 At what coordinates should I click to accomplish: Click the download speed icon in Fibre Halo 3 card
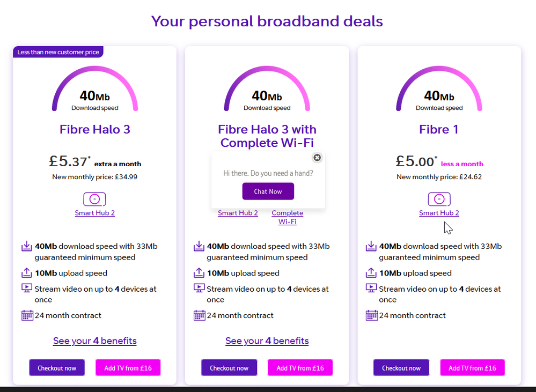coord(27,247)
